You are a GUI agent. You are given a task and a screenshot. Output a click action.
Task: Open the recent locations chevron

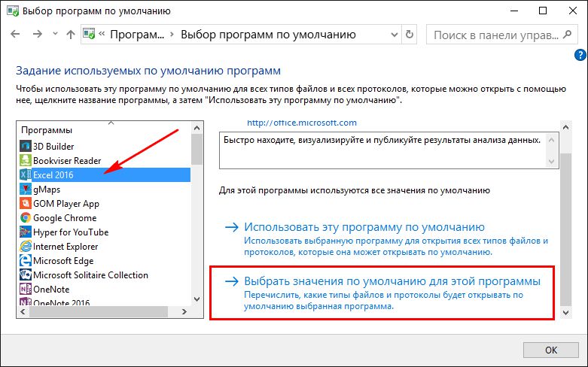click(54, 35)
